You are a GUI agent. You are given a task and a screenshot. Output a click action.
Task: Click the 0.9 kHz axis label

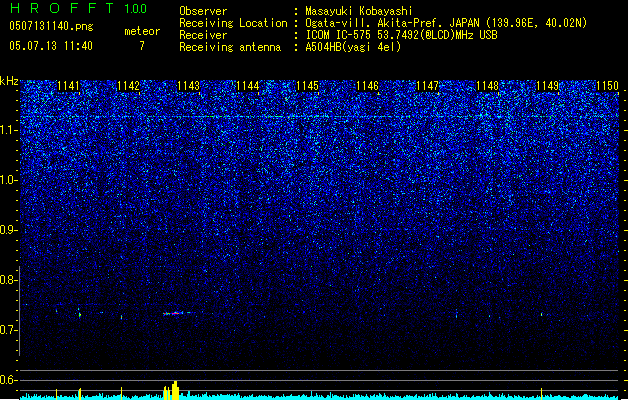(x=9, y=230)
